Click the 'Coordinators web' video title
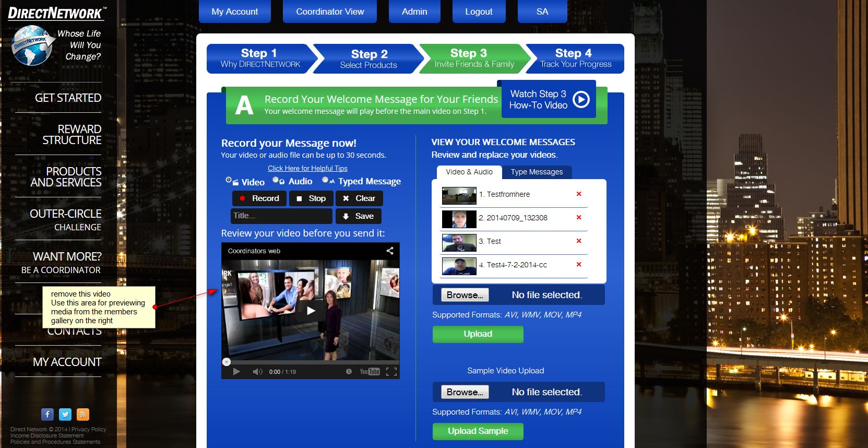Screen dimensions: 868x448 point(254,251)
